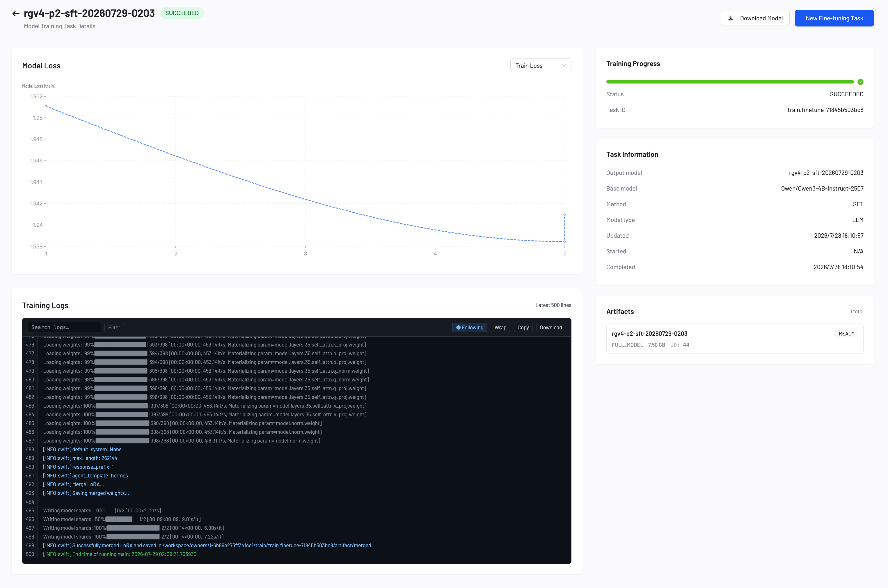This screenshot has height=588, width=888.
Task: Click log line 496 Writing model shards 50%
Action: [122, 519]
